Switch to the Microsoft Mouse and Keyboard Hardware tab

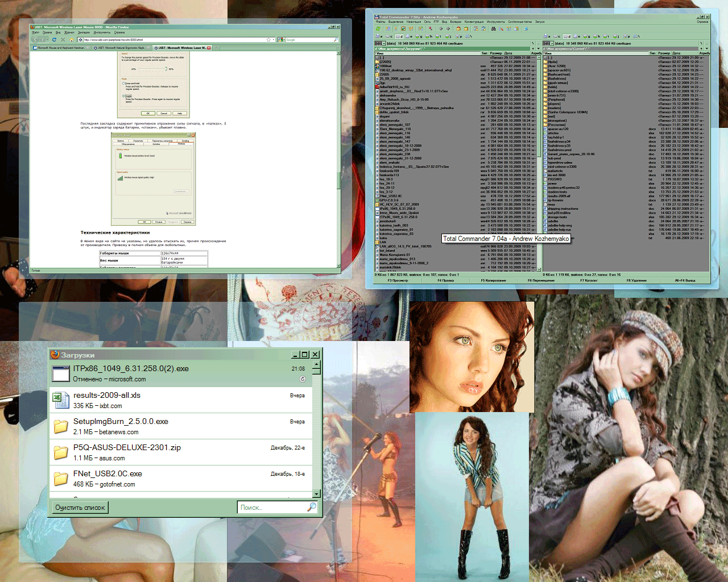tap(62, 48)
